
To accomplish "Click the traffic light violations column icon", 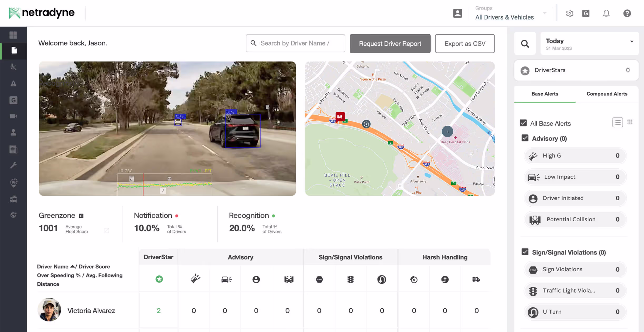I will pos(350,279).
